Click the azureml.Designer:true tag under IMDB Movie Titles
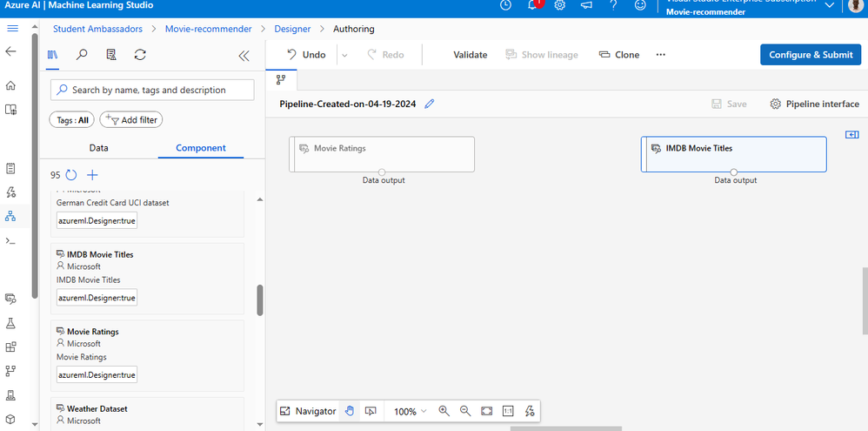This screenshot has width=868, height=431. (97, 298)
